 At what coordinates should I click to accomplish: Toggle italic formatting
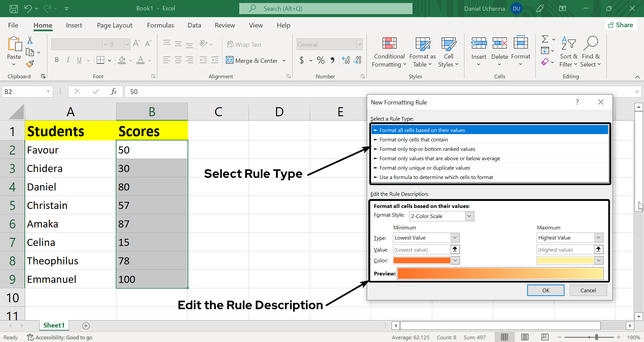coord(68,60)
